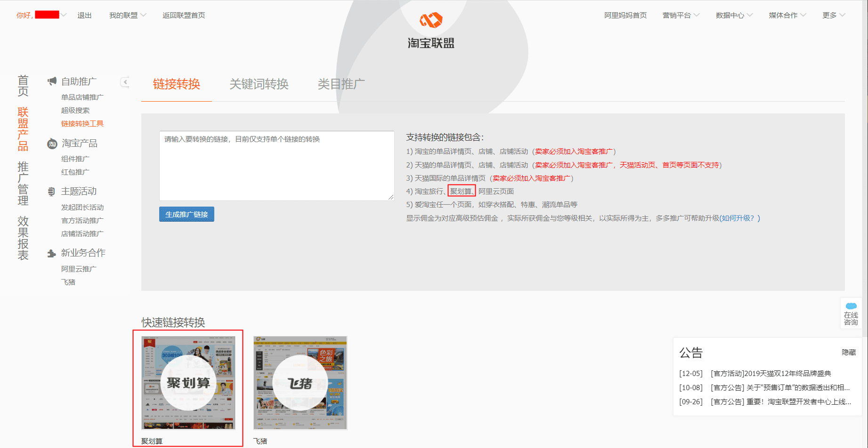The height and width of the screenshot is (448, 868).
Task: Click the 聚划算 caption under thumbnail
Action: [152, 441]
